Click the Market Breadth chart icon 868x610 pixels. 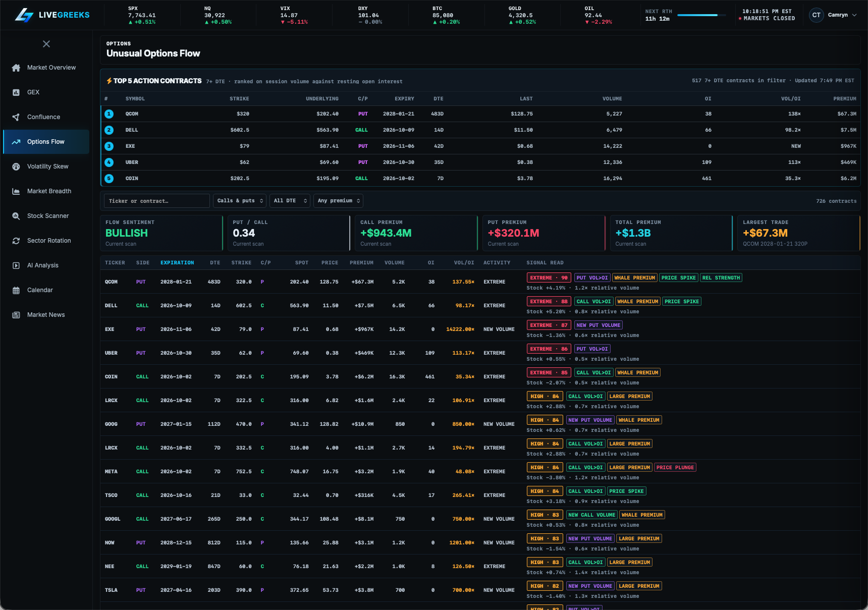click(x=16, y=191)
